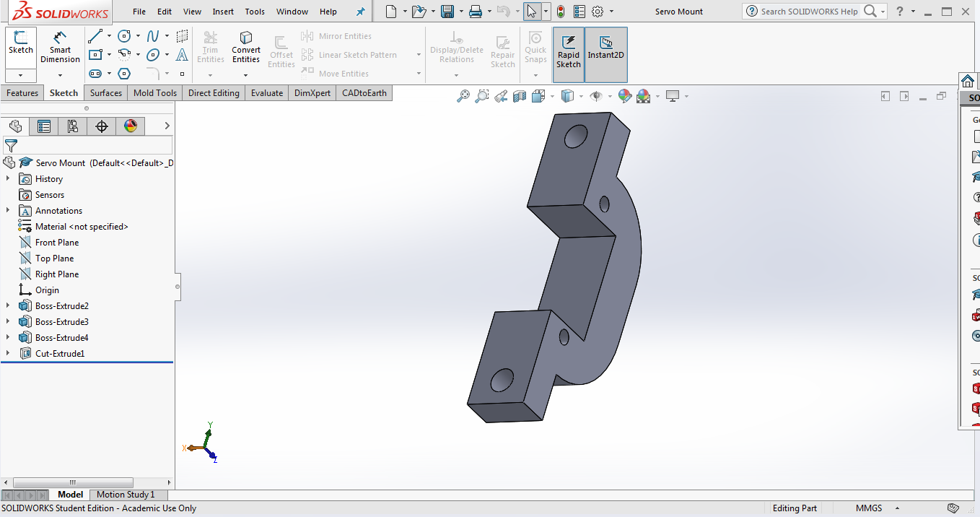
Task: Select Material not specified item
Action: click(82, 227)
